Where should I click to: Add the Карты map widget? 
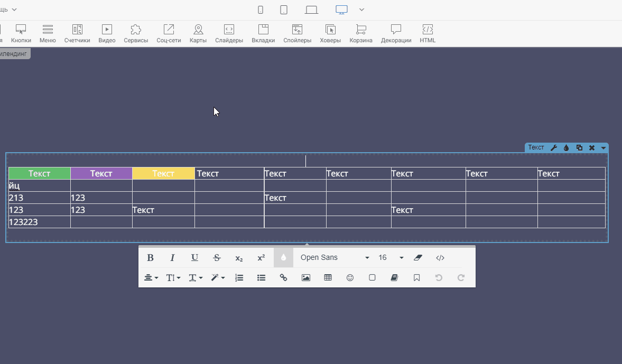tap(198, 33)
